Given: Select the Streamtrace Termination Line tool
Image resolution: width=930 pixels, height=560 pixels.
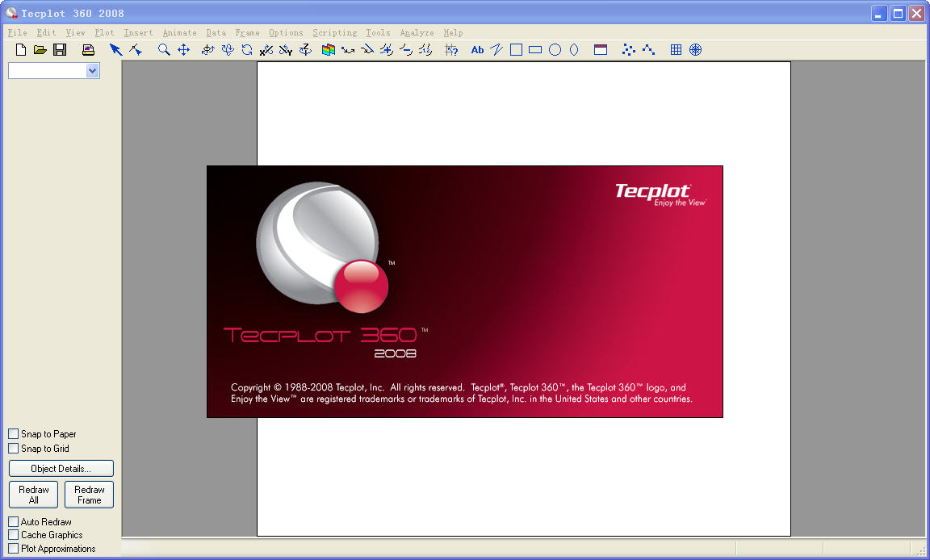Looking at the screenshot, I should [x=367, y=50].
